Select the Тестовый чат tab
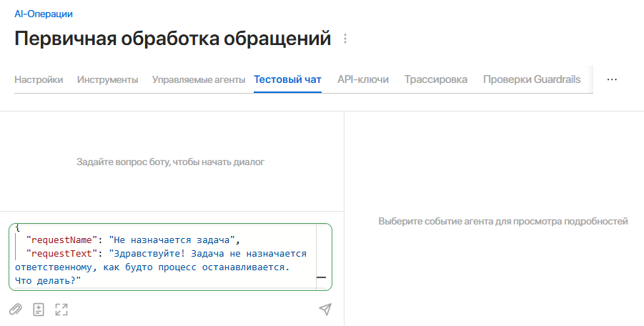This screenshot has width=644, height=326. tap(287, 79)
